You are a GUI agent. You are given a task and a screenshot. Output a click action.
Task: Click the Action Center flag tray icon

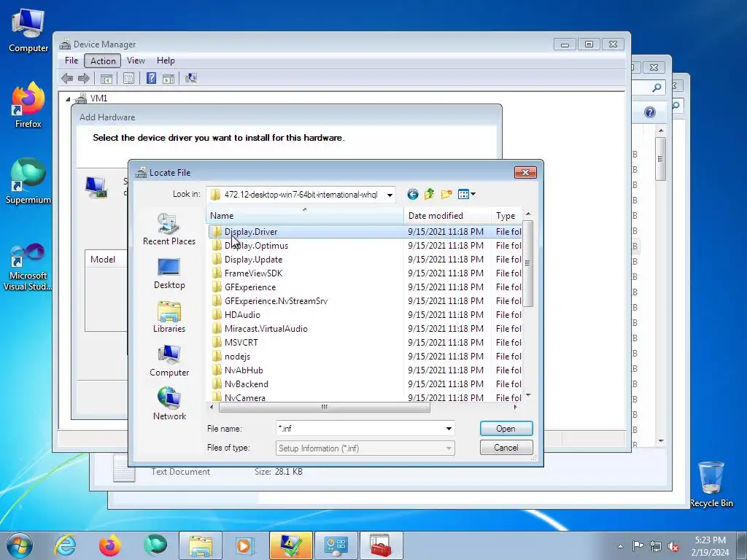tap(638, 546)
